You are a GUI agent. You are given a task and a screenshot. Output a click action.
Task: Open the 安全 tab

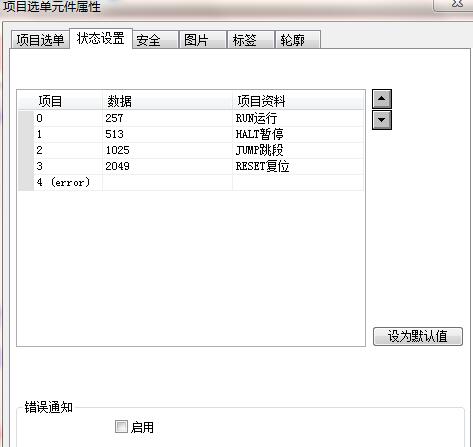point(155,40)
